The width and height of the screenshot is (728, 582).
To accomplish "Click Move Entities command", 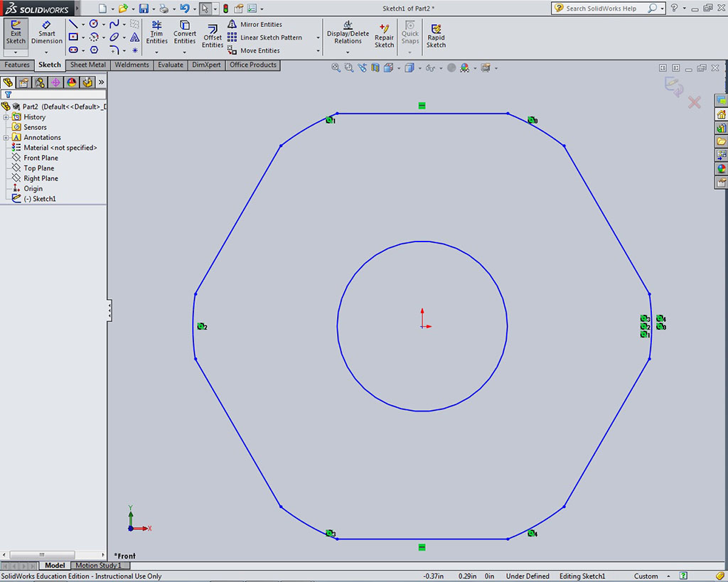I will pyautogui.click(x=259, y=51).
